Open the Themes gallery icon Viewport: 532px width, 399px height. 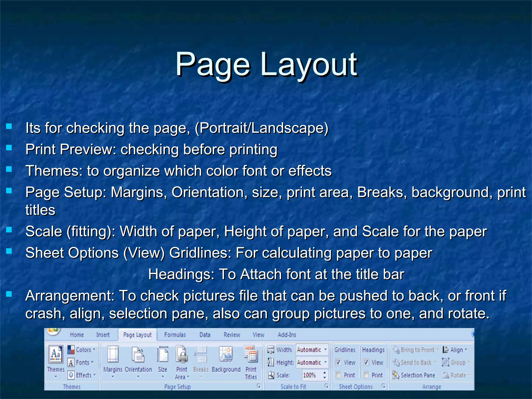[x=56, y=355]
